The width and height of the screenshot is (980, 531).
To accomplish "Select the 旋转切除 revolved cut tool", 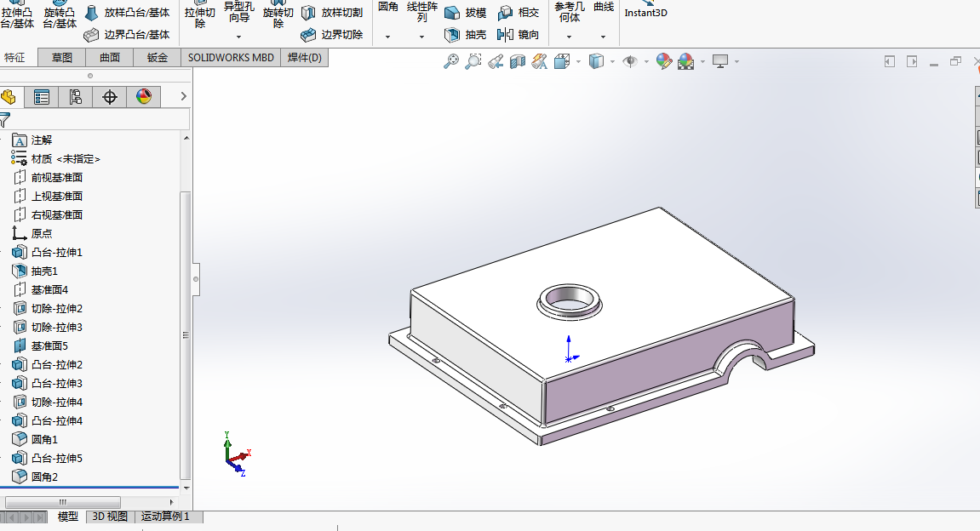I will tap(278, 15).
